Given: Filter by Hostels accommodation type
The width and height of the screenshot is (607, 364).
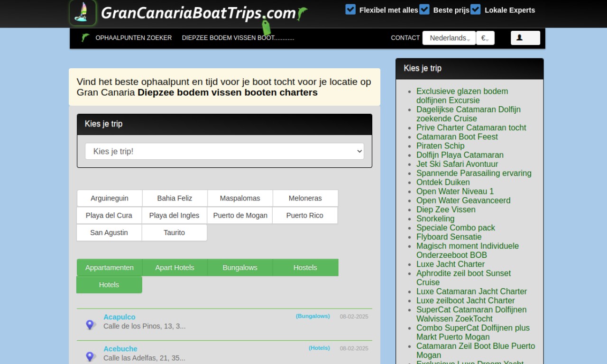Looking at the screenshot, I should [305, 267].
